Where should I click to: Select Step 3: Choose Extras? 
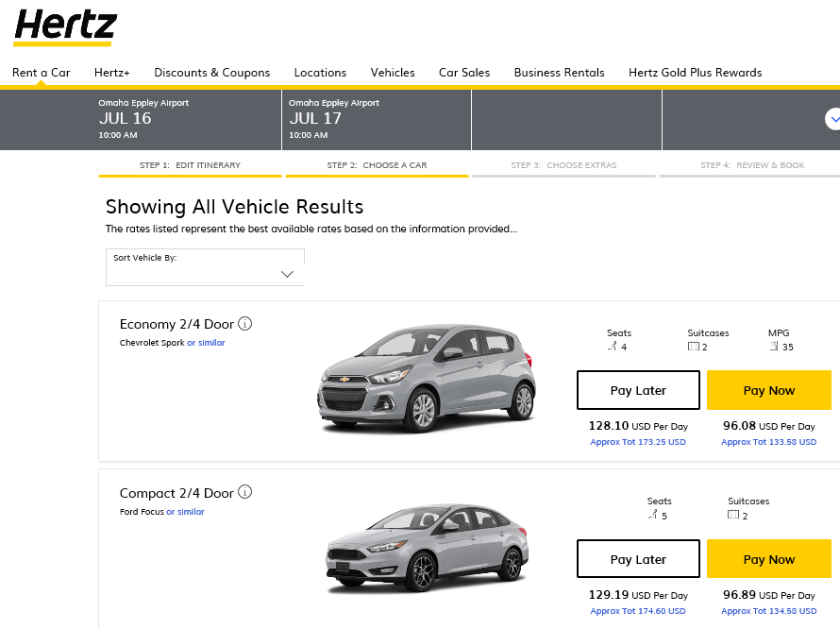(563, 165)
